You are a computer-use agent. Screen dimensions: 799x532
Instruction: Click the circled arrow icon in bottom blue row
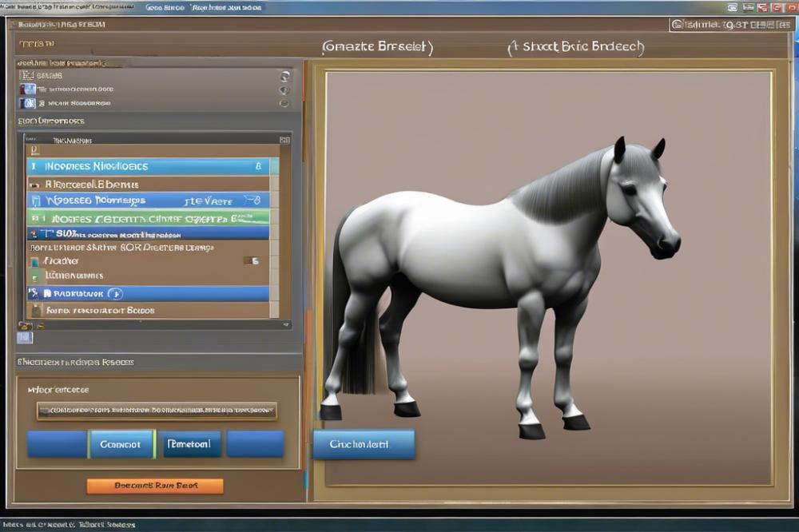coord(114,294)
